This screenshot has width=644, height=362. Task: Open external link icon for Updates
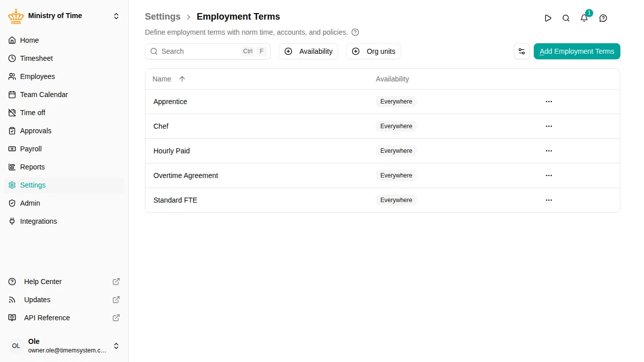tap(116, 300)
